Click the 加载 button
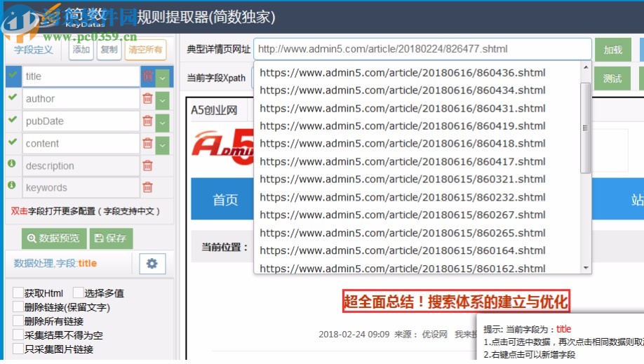The image size is (644, 364). tap(613, 50)
